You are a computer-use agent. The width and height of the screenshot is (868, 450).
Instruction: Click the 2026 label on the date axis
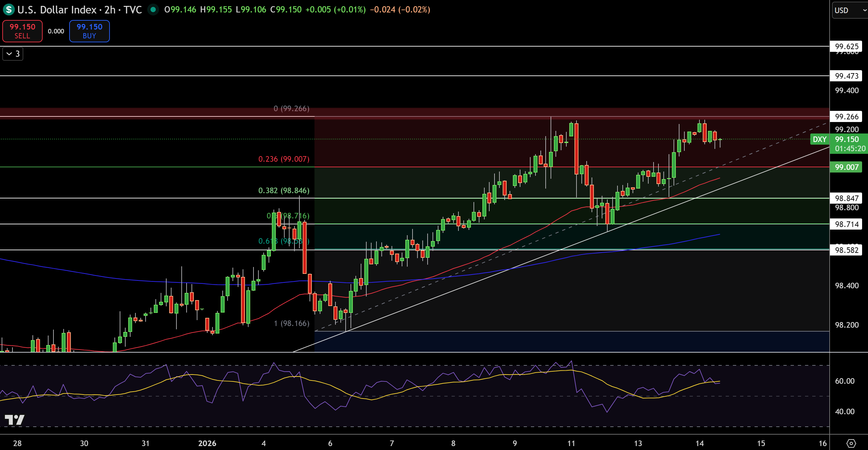208,443
